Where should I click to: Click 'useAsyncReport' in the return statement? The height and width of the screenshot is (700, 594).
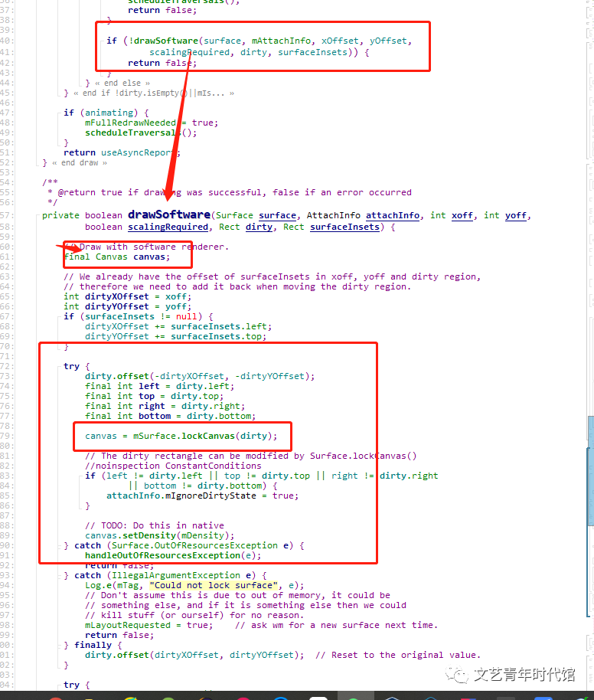click(x=139, y=152)
